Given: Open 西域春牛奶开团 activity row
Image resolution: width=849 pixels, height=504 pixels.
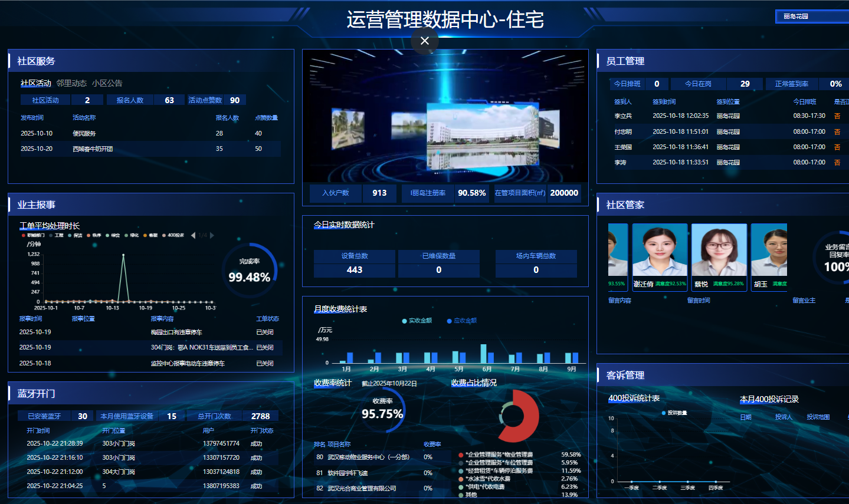Looking at the screenshot, I should point(93,149).
